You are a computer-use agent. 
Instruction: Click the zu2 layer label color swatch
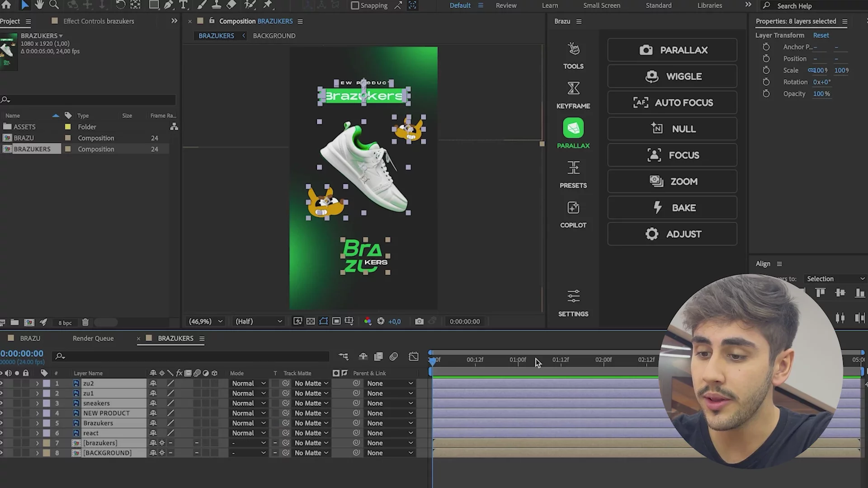[47, 383]
